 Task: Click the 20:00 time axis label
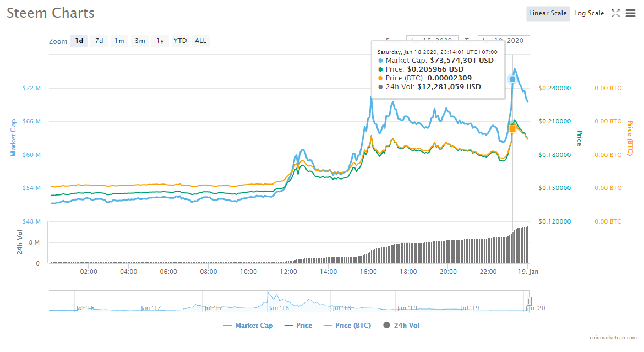tap(448, 272)
